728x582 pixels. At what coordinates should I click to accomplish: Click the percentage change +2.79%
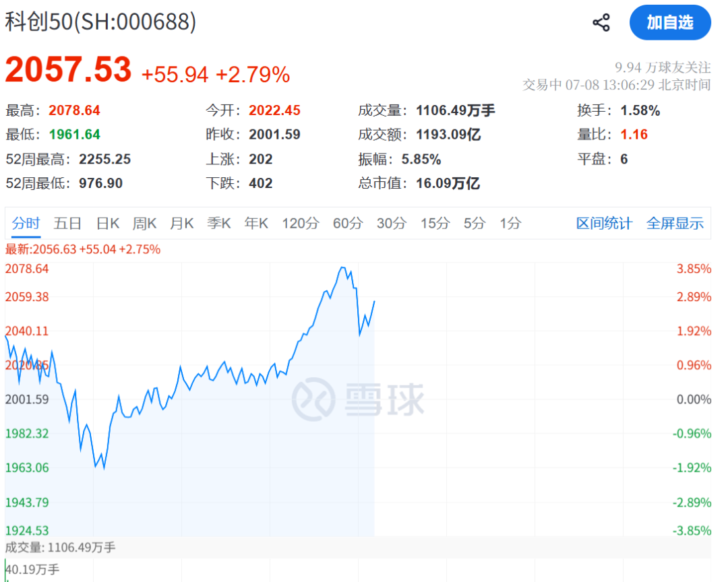click(253, 75)
